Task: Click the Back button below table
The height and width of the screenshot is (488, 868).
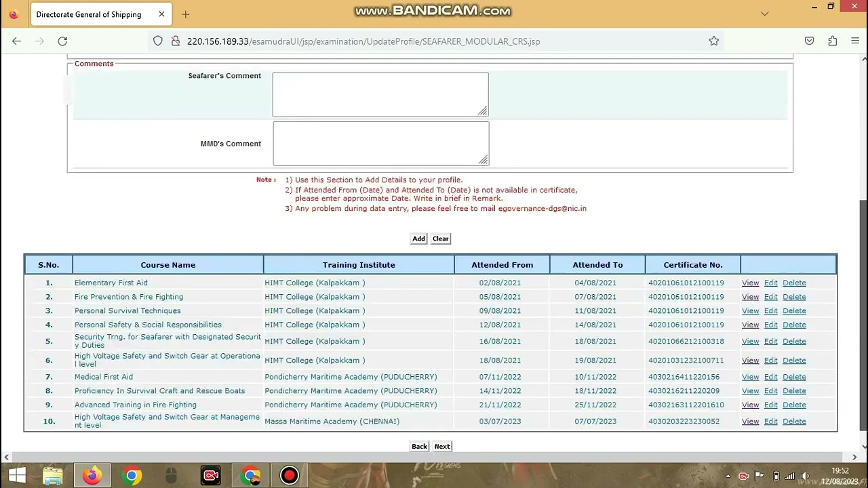Action: point(419,446)
